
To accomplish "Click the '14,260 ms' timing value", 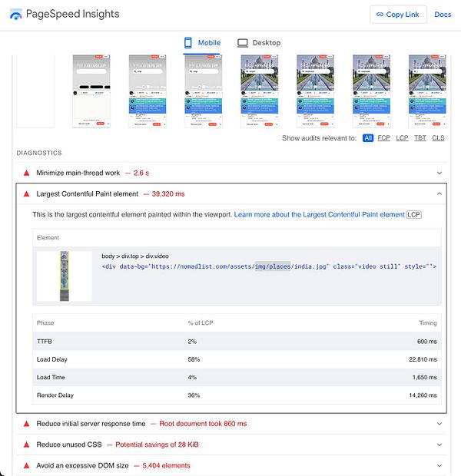I will pos(423,395).
